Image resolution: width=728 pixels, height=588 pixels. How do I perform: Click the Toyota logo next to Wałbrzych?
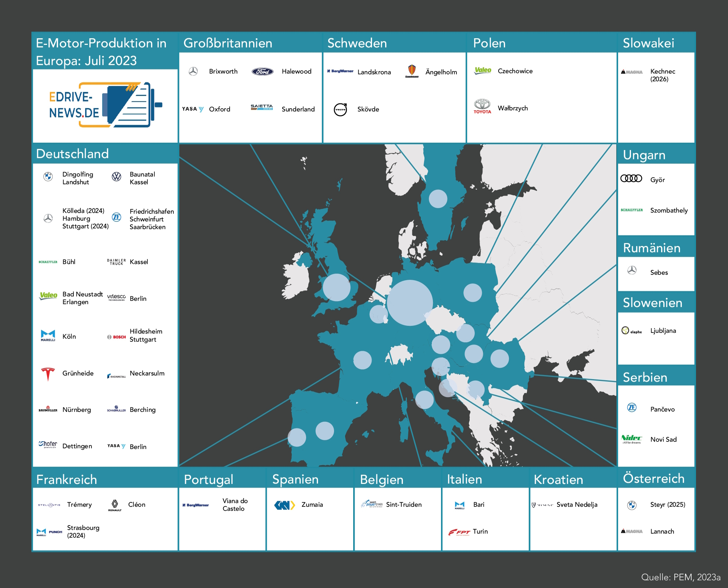point(482,107)
